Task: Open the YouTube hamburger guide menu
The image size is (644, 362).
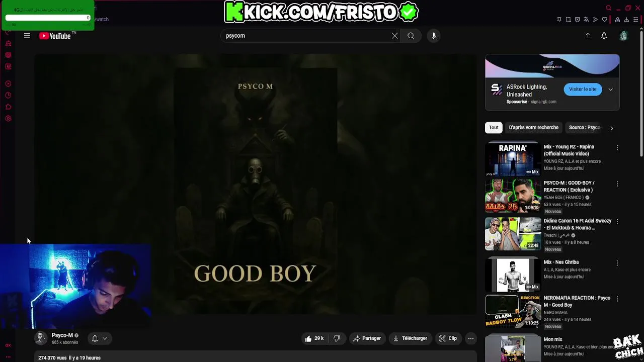Action: [x=27, y=36]
